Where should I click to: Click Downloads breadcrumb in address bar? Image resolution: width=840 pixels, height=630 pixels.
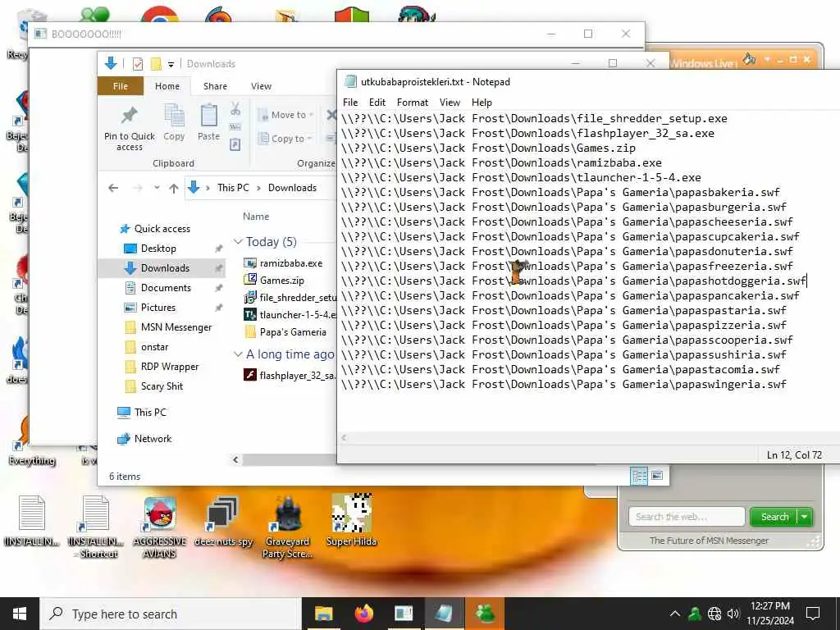pyautogui.click(x=292, y=188)
